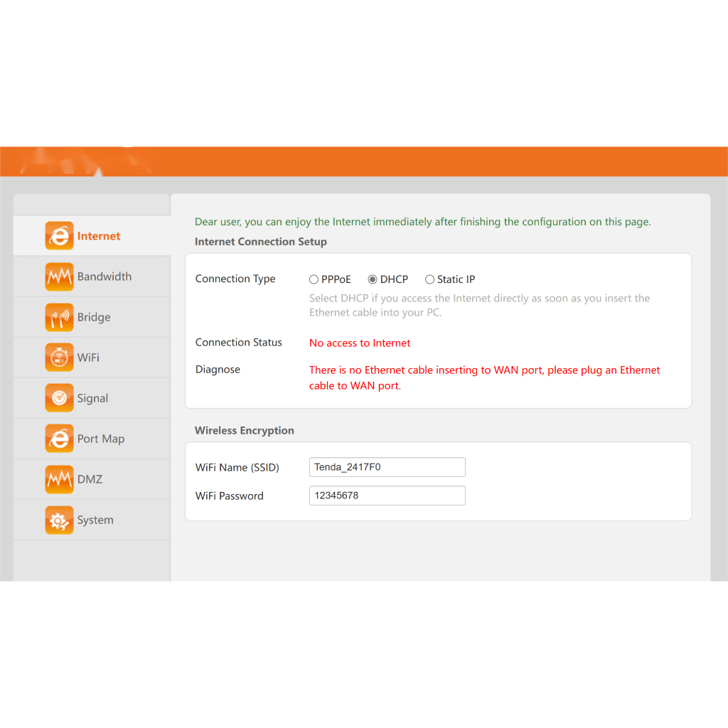Go to the Port Map label

click(101, 439)
